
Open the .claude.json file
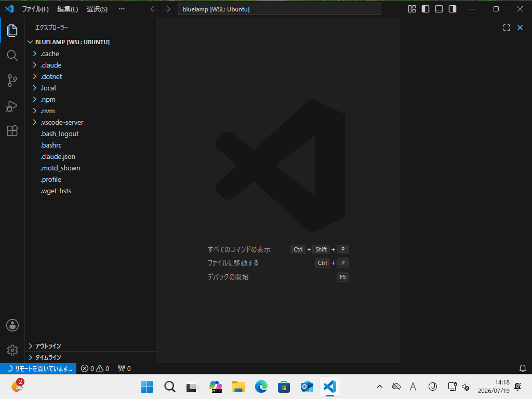[91, 157]
